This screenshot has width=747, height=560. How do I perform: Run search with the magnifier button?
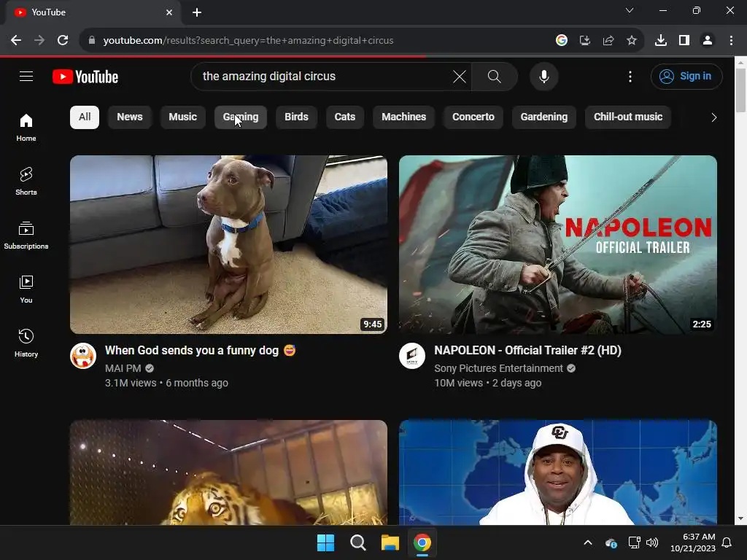coord(495,76)
